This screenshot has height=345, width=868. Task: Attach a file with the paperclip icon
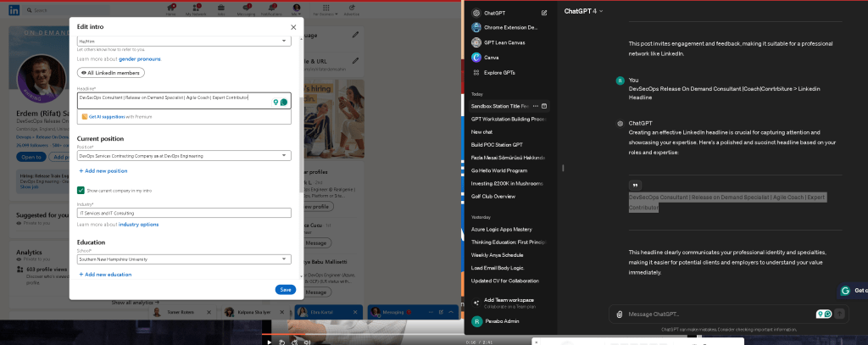[x=620, y=314]
